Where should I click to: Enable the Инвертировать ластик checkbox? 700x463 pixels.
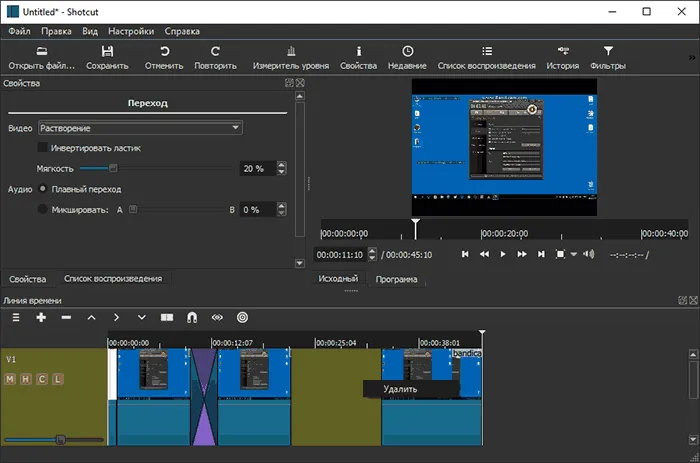(x=43, y=147)
